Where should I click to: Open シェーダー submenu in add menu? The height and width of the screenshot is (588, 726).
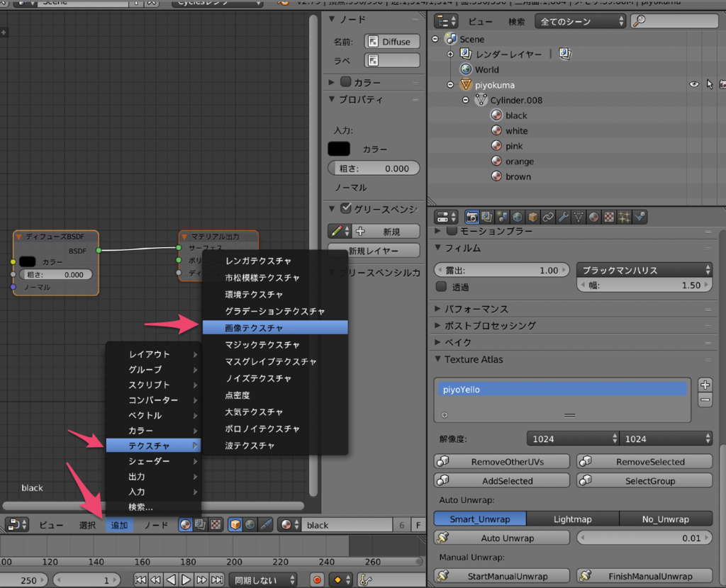point(153,461)
